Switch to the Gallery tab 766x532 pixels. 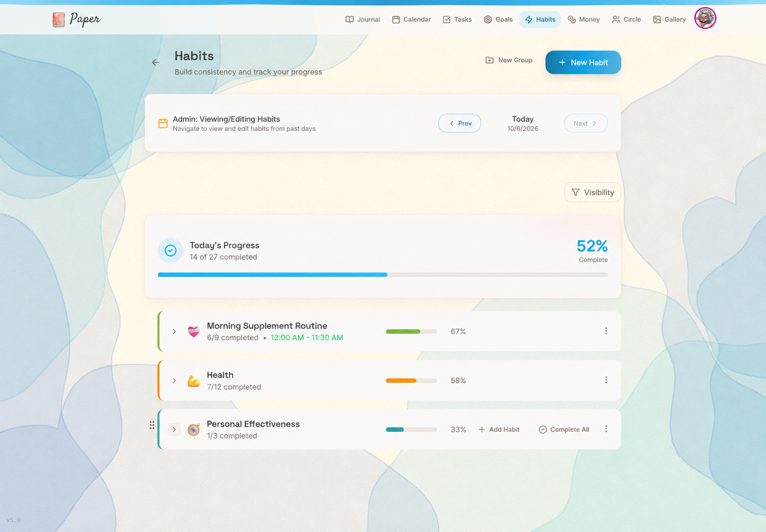669,19
